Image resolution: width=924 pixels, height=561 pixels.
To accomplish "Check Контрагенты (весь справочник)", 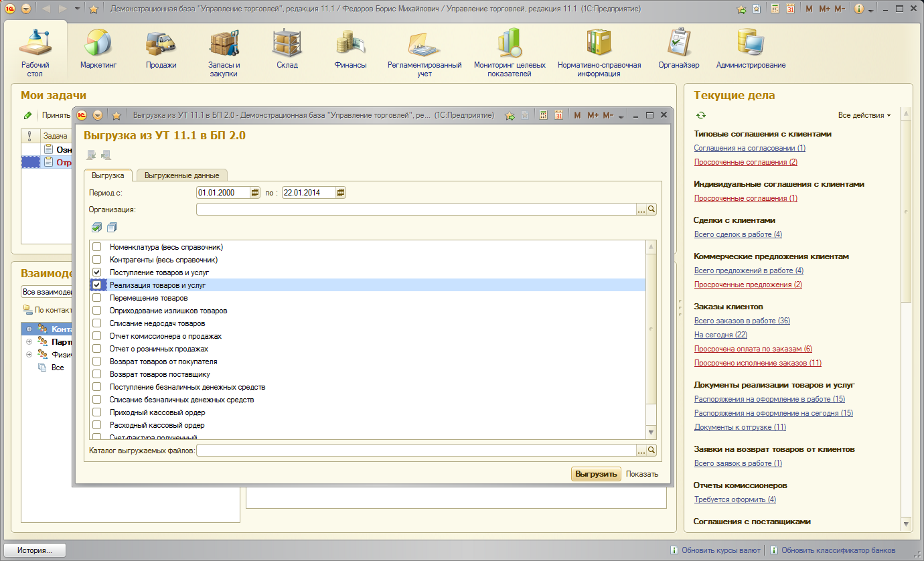I will [x=96, y=260].
